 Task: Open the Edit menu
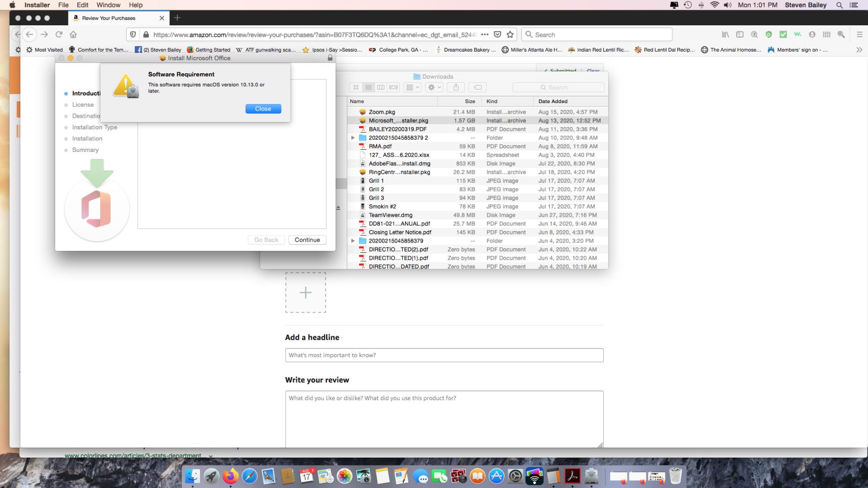tap(82, 5)
